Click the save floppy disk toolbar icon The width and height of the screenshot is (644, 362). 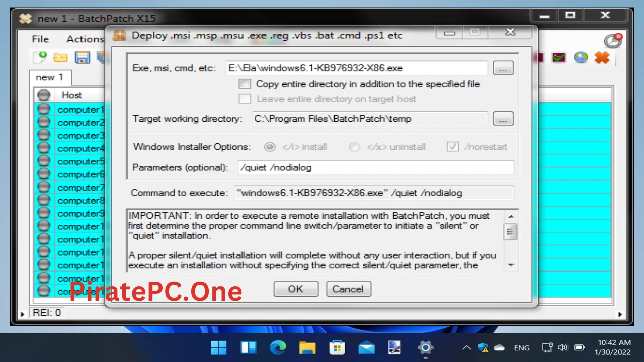pyautogui.click(x=82, y=57)
